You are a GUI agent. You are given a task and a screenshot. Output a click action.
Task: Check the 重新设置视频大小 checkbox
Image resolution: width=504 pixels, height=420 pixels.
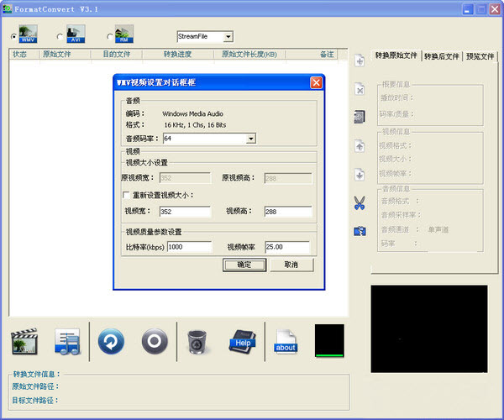126,195
